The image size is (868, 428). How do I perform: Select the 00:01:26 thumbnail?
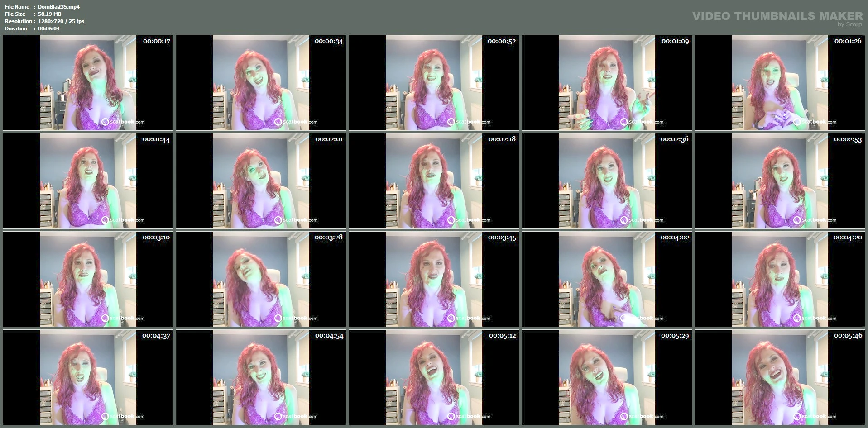780,83
